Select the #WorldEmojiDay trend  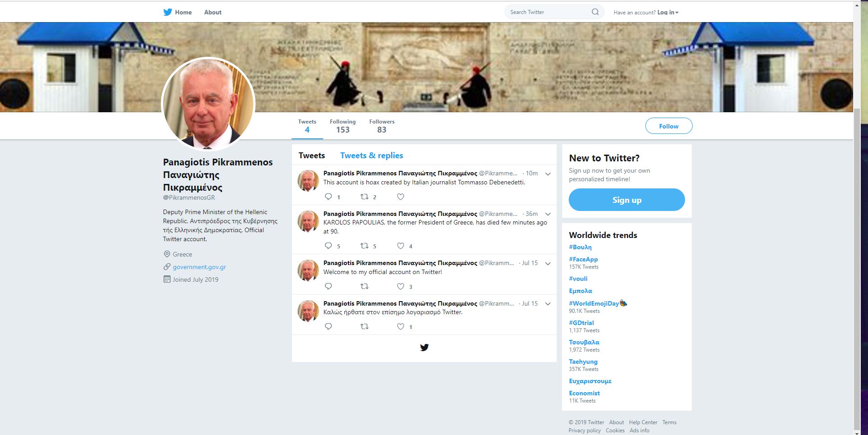pyautogui.click(x=594, y=303)
